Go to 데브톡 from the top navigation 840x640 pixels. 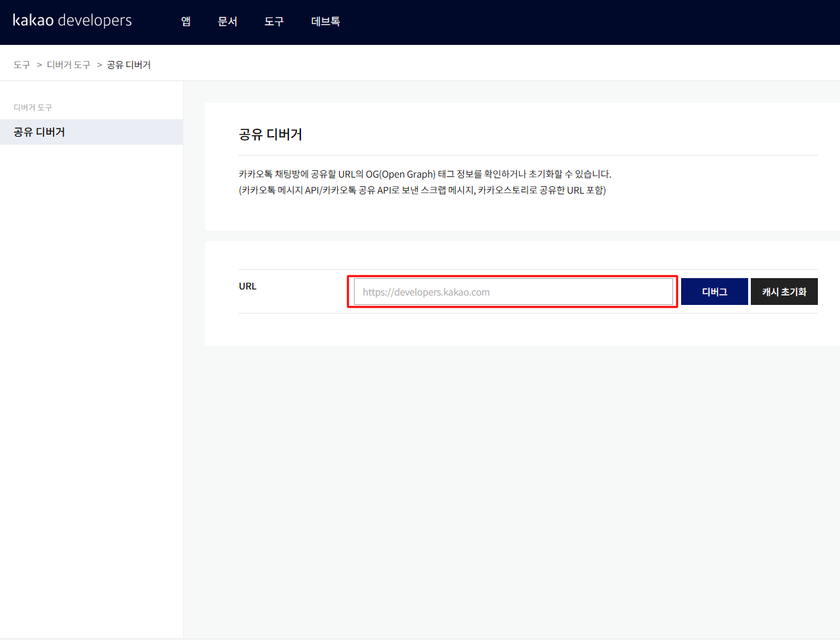pyautogui.click(x=325, y=21)
